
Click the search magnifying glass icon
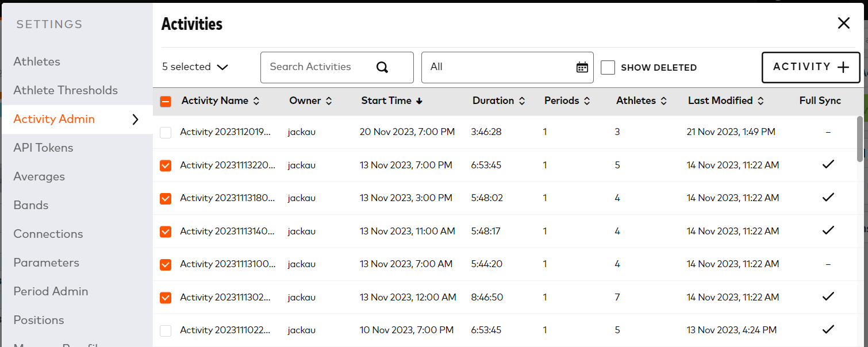click(x=382, y=67)
